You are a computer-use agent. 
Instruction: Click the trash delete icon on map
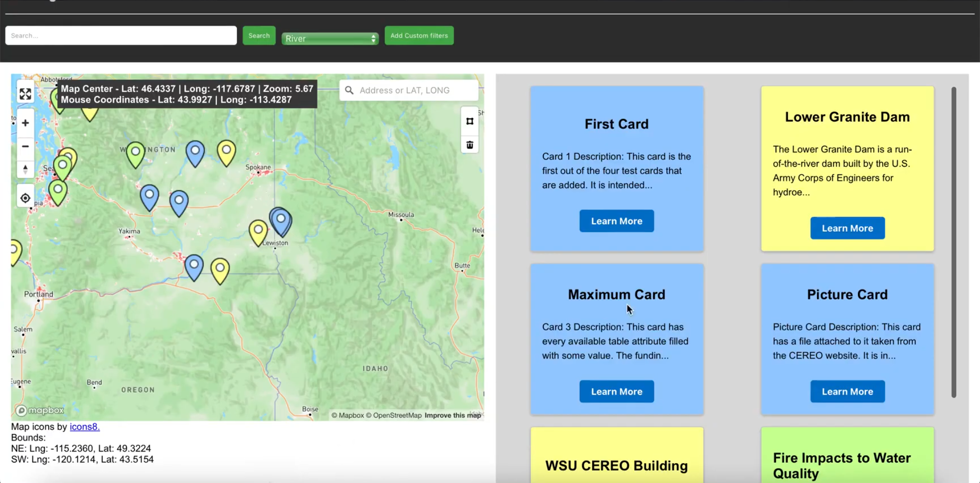(x=470, y=145)
